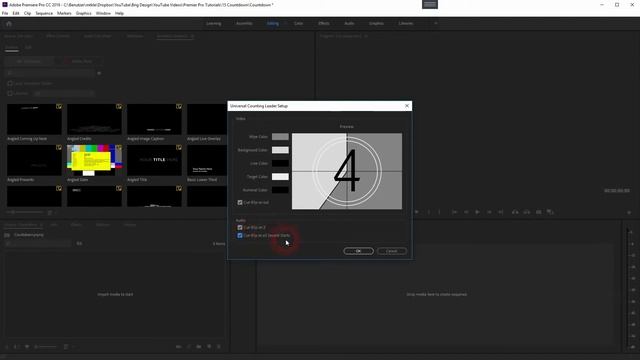This screenshot has height=360, width=640.
Task: Toggle the Libraries checkbox in Essential Graphics
Action: tap(10, 93)
